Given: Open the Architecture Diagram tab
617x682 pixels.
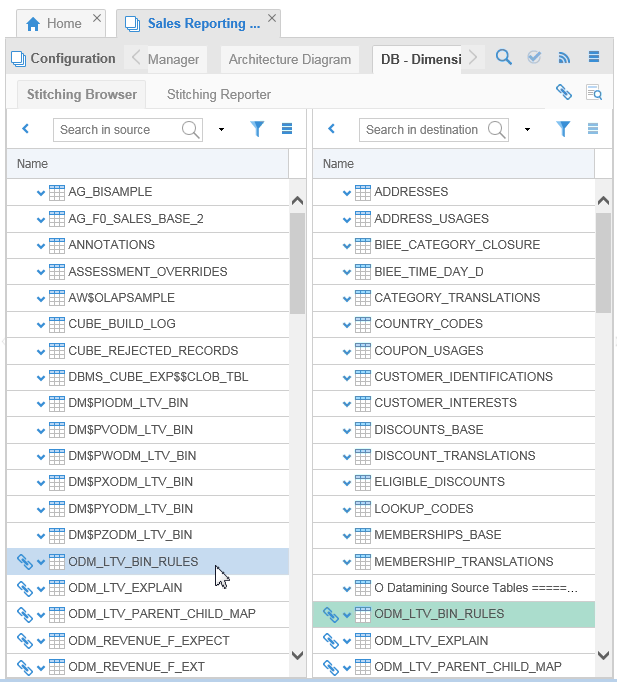Looking at the screenshot, I should tap(290, 59).
